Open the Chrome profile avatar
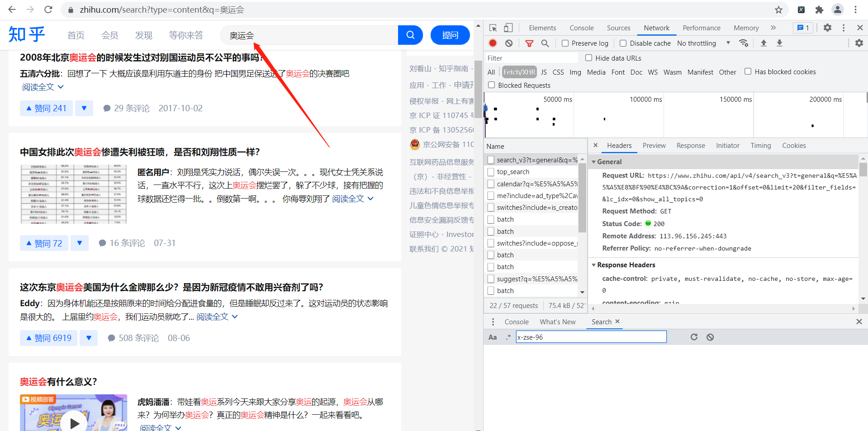Viewport: 868px width, 431px height. tap(838, 9)
